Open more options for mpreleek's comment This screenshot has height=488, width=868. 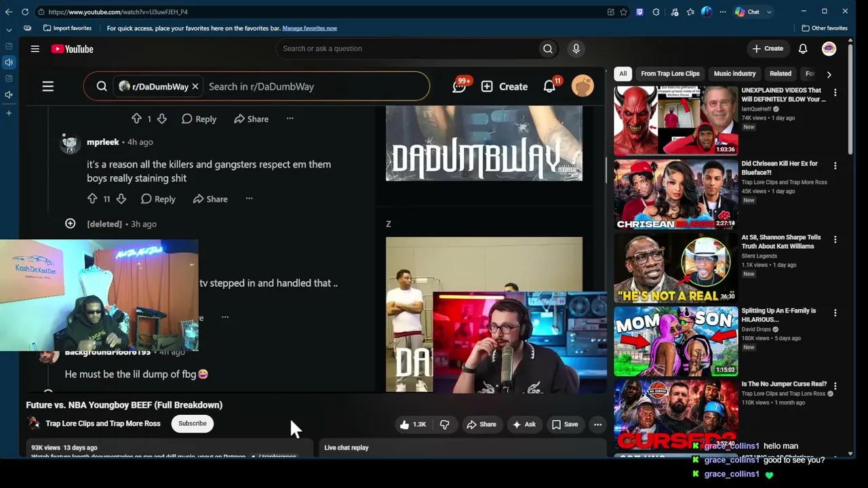click(249, 199)
